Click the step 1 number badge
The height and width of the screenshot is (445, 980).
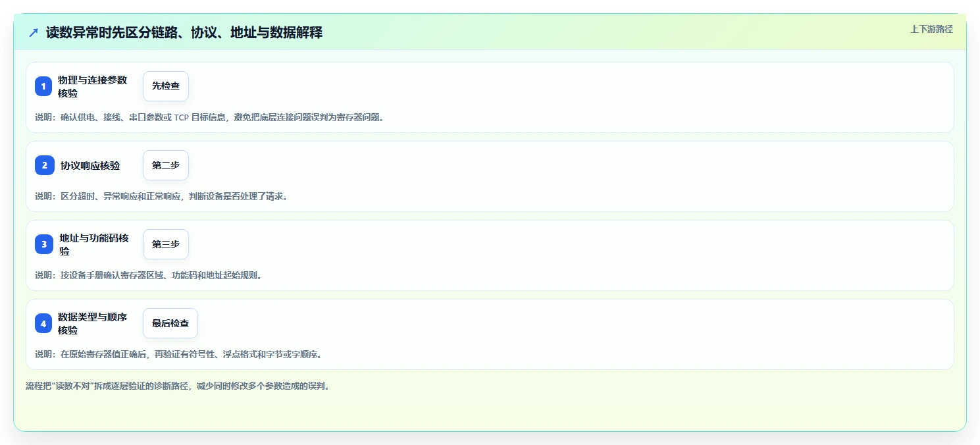43,86
